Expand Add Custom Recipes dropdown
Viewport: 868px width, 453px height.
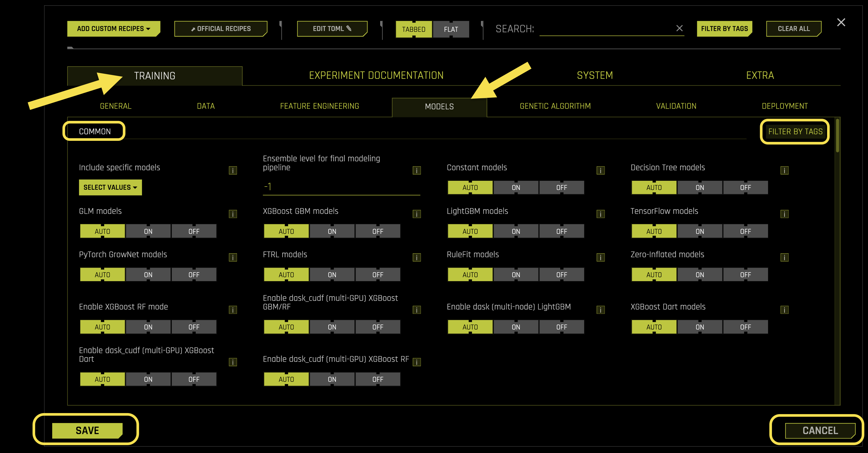point(114,29)
